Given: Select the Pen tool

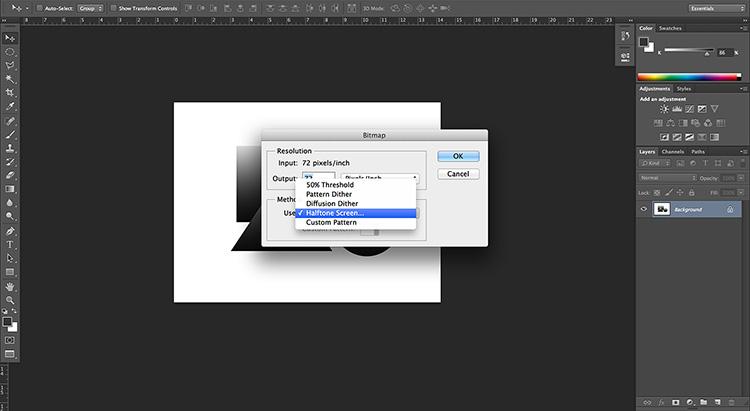Looking at the screenshot, I should (10, 231).
